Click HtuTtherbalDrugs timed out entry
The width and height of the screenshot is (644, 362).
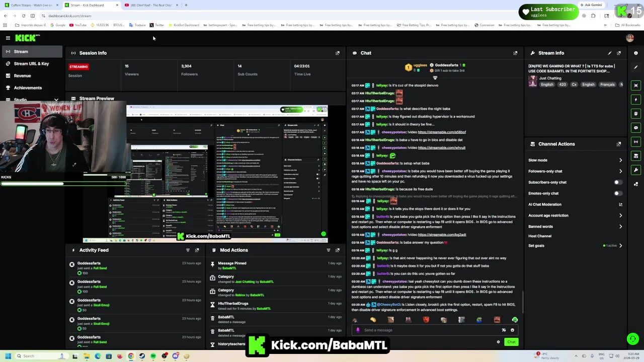coord(276,306)
